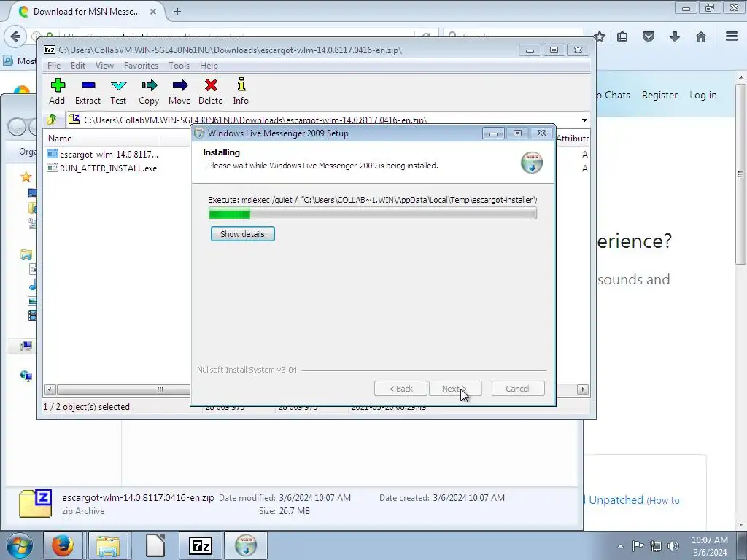747x560 pixels.
Task: Open the 7-Zip View menu
Action: [104, 66]
